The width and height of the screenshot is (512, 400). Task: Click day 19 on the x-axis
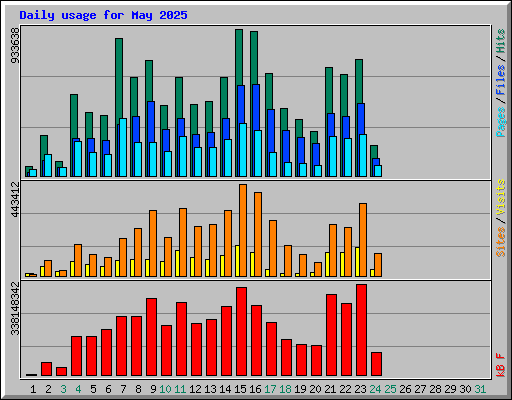[300, 389]
